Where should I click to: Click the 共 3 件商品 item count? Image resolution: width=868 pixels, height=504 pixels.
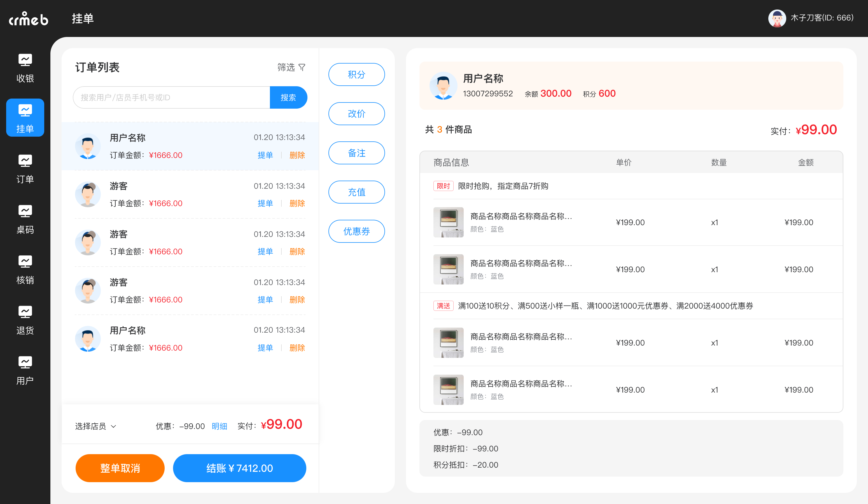448,130
